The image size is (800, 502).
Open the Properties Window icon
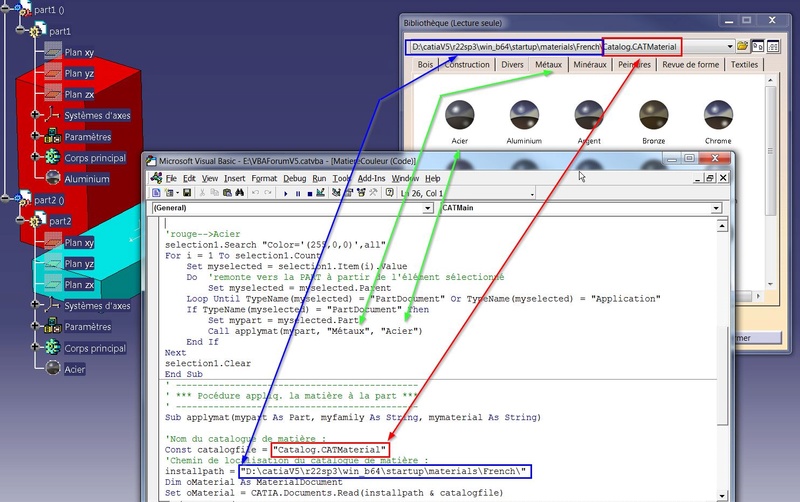pos(349,193)
